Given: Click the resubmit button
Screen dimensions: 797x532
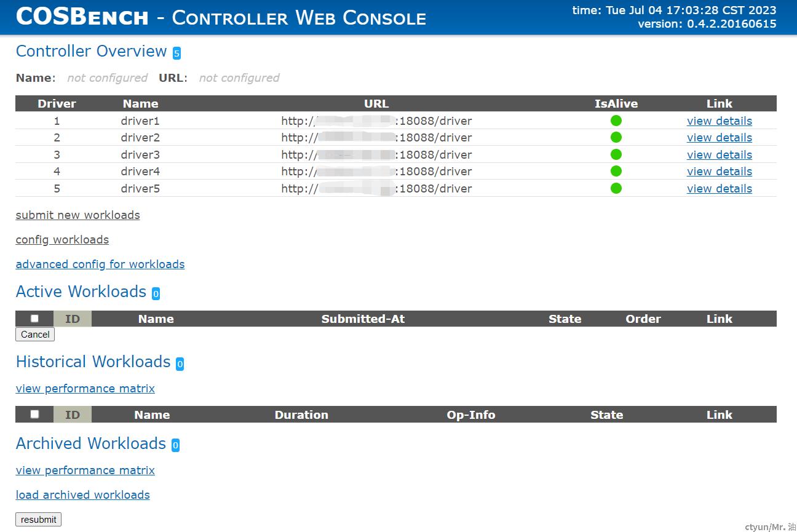Looking at the screenshot, I should point(38,519).
